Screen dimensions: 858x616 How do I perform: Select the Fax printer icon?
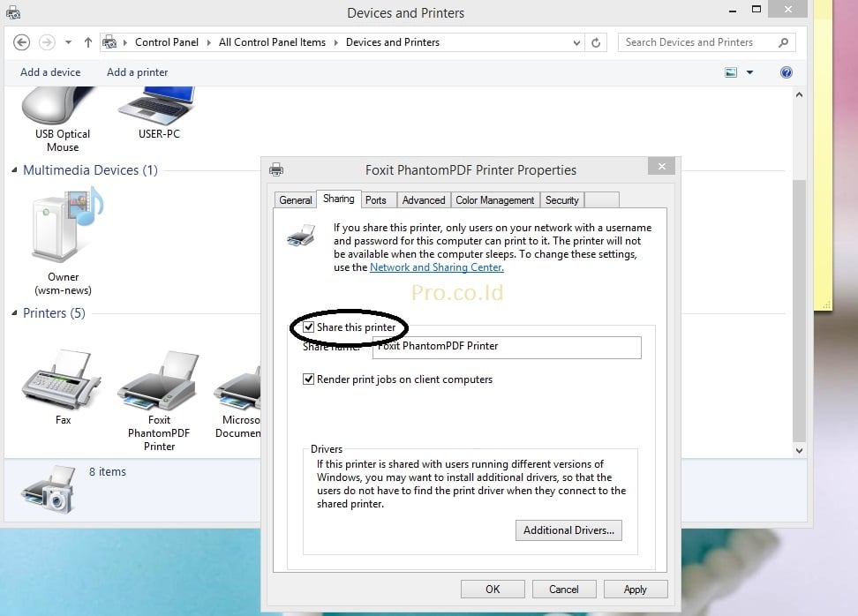(x=63, y=387)
